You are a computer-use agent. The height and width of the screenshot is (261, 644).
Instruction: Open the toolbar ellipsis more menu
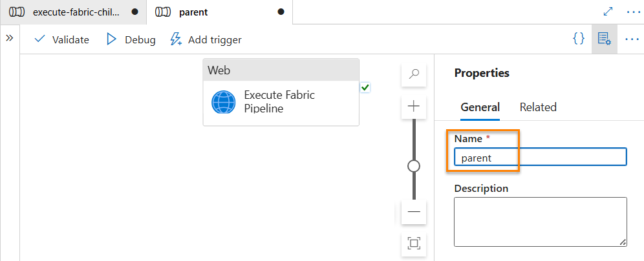(632, 39)
